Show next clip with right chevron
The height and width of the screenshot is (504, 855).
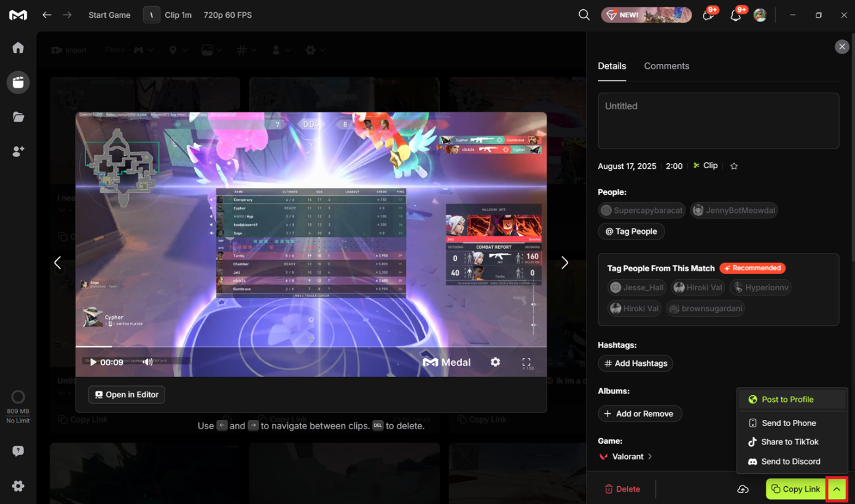[x=564, y=263]
